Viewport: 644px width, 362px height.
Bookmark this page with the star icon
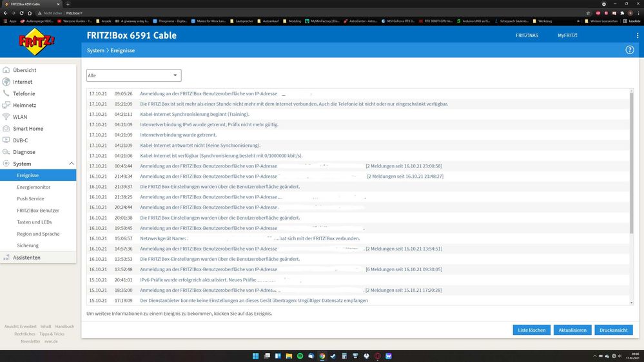(588, 13)
